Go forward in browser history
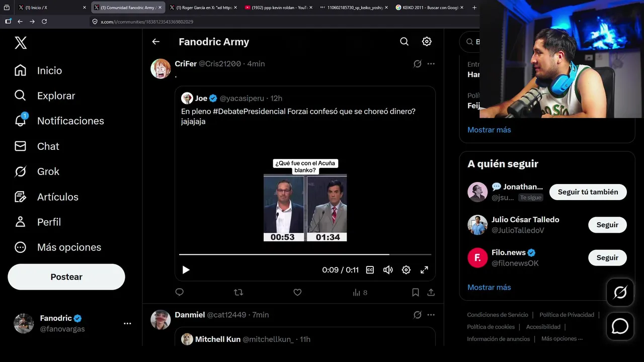This screenshot has width=644, height=362. pos(32,22)
